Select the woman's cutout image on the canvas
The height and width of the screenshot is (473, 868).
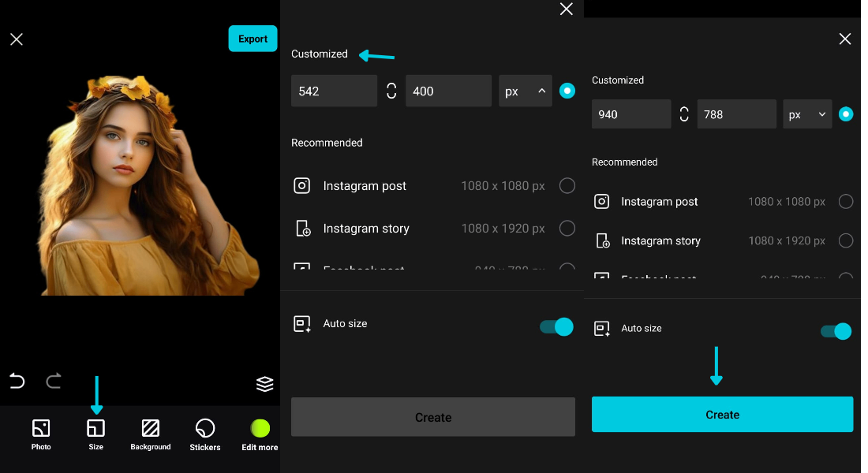point(148,185)
